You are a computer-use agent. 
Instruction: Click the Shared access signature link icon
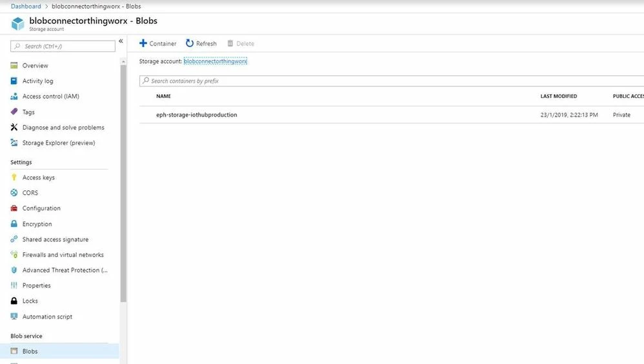(14, 239)
